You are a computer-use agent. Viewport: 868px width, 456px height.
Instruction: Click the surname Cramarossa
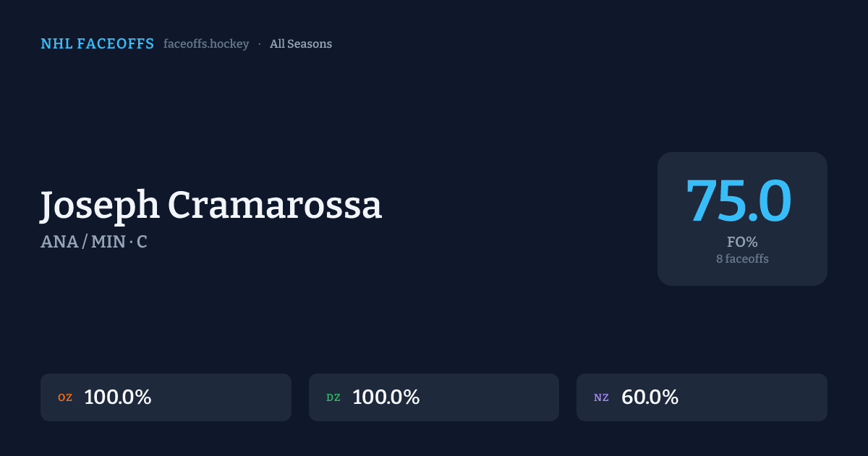coord(275,206)
